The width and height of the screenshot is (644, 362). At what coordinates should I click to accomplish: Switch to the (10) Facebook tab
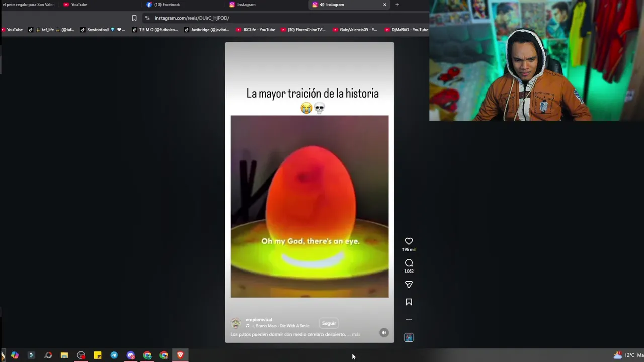click(184, 5)
